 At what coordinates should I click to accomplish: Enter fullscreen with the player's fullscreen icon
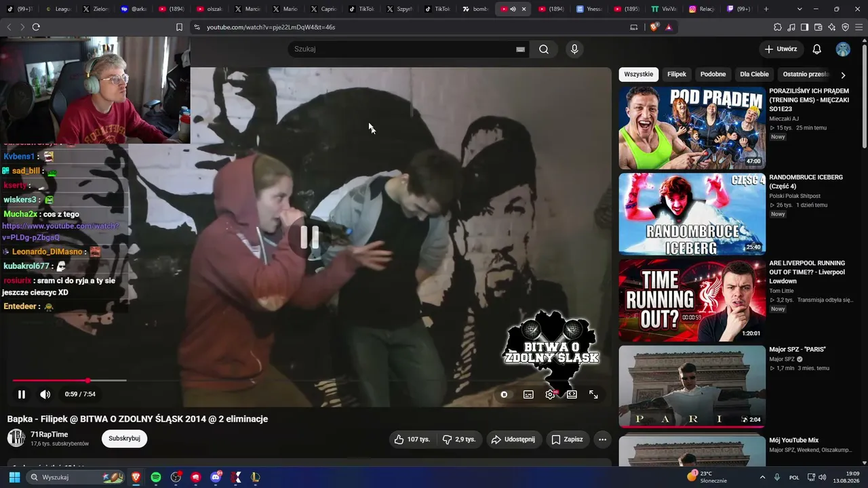coord(593,394)
